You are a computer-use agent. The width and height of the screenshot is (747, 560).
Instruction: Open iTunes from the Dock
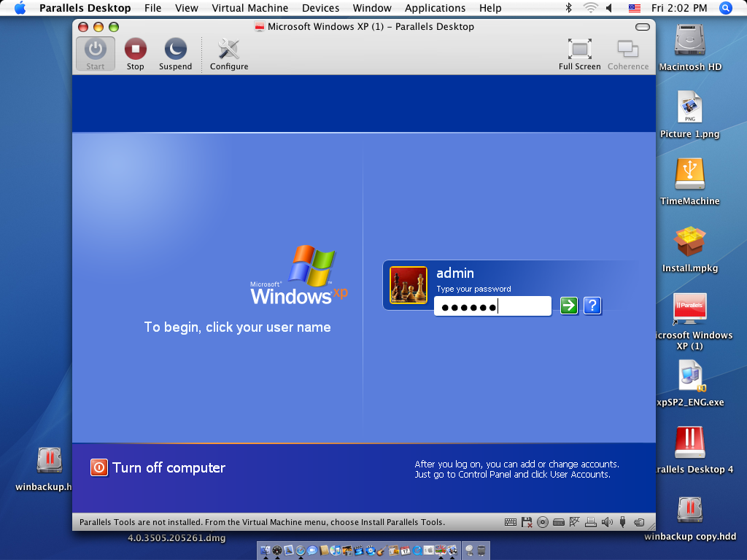pos(336,551)
